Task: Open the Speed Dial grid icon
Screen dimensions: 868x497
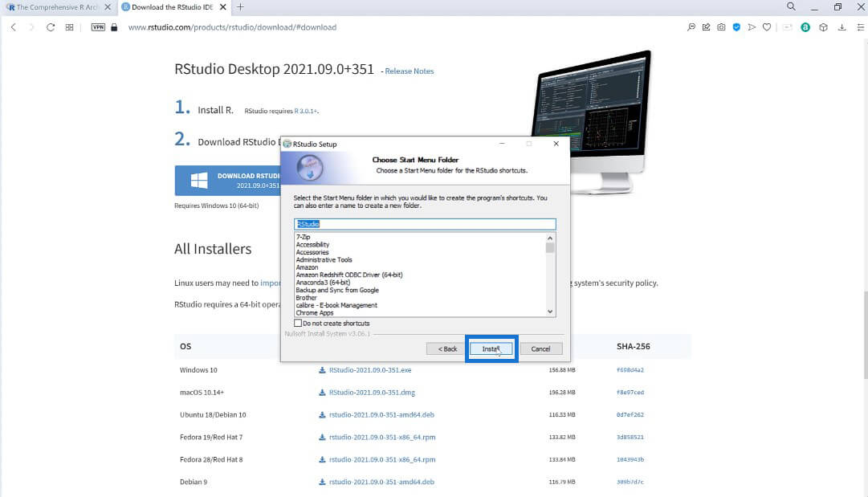Action: tap(69, 27)
